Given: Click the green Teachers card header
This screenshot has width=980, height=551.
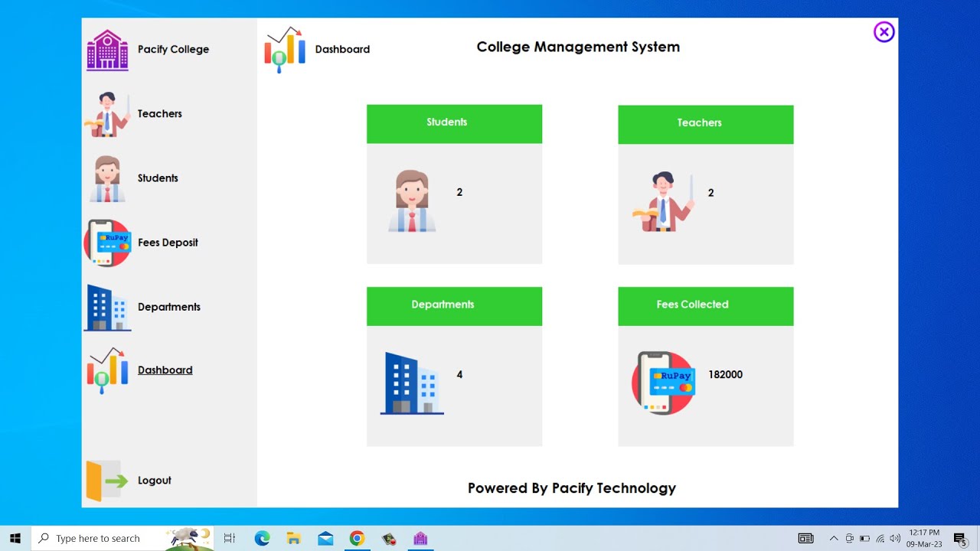Looking at the screenshot, I should pos(706,125).
